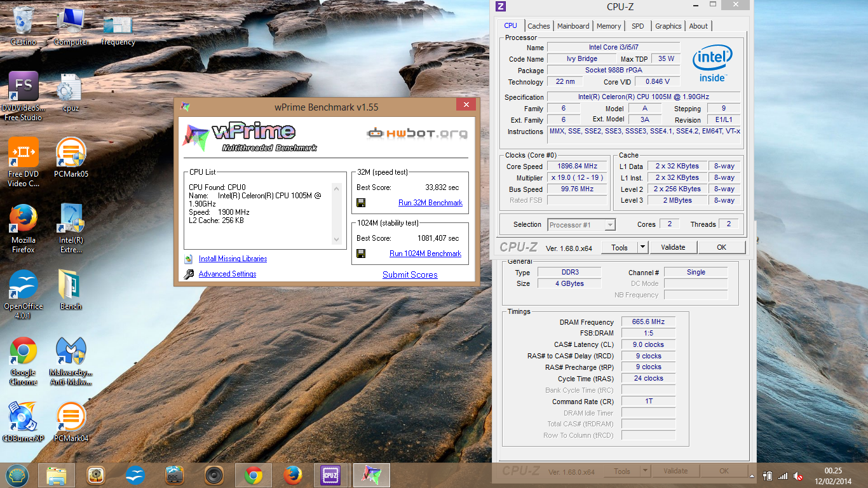
Task: Click the save icon under 32M speed test
Action: click(361, 203)
